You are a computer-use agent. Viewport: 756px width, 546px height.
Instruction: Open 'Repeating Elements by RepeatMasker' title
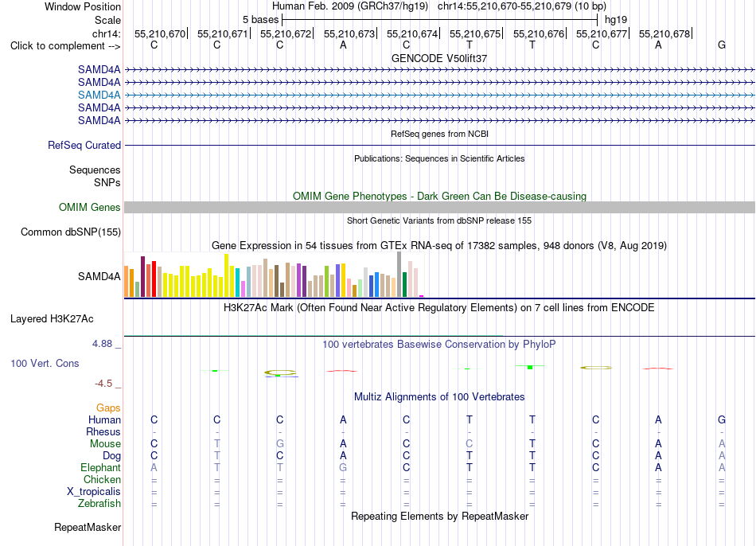tap(439, 516)
